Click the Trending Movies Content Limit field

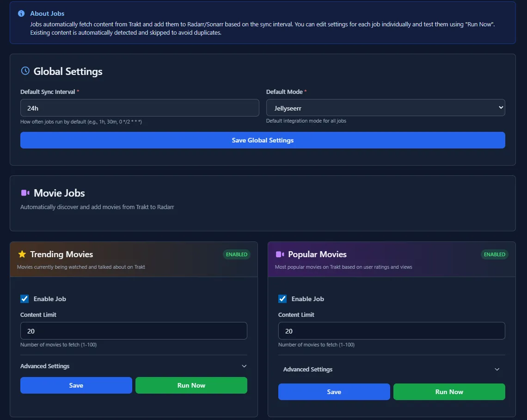pyautogui.click(x=134, y=331)
